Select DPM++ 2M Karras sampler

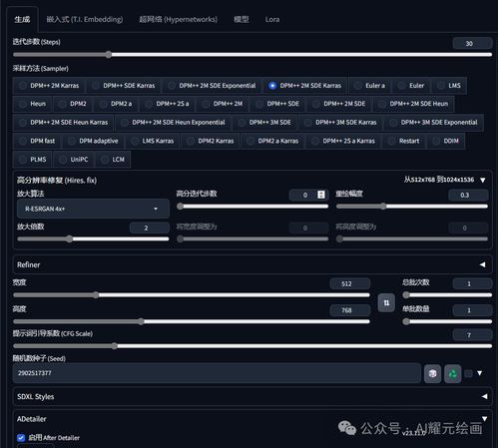point(49,86)
